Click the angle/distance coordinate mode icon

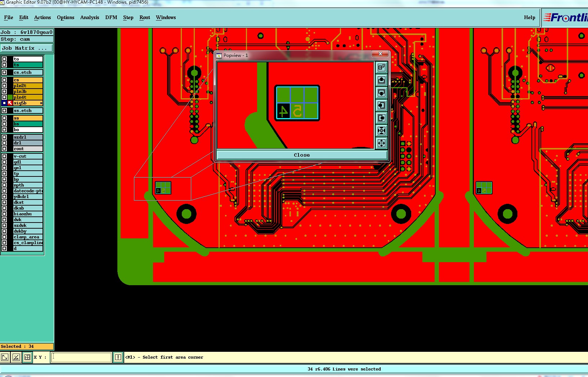coord(16,357)
